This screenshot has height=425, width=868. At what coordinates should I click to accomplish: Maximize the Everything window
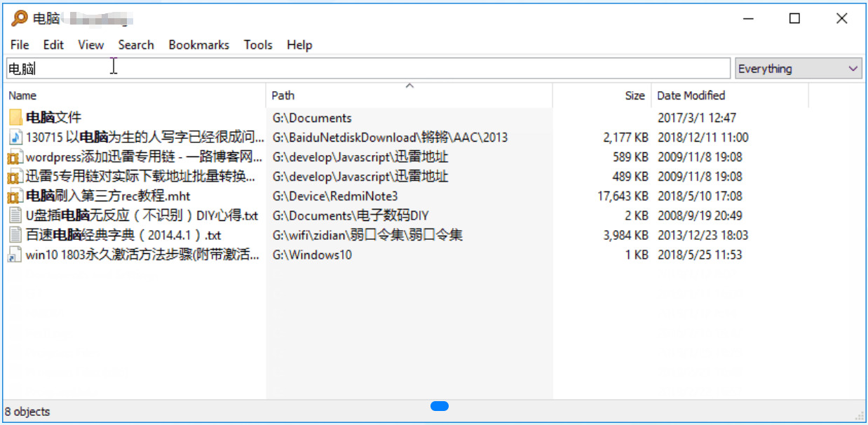click(x=794, y=19)
